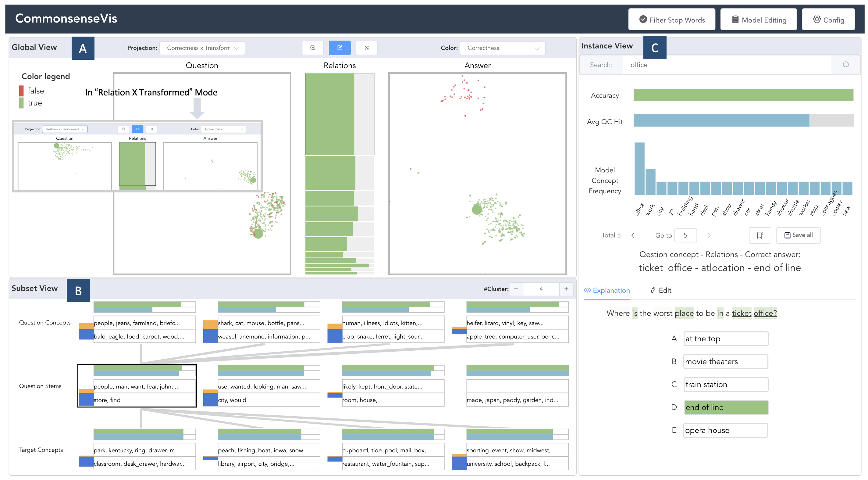Switch to the Edit tab

point(660,290)
